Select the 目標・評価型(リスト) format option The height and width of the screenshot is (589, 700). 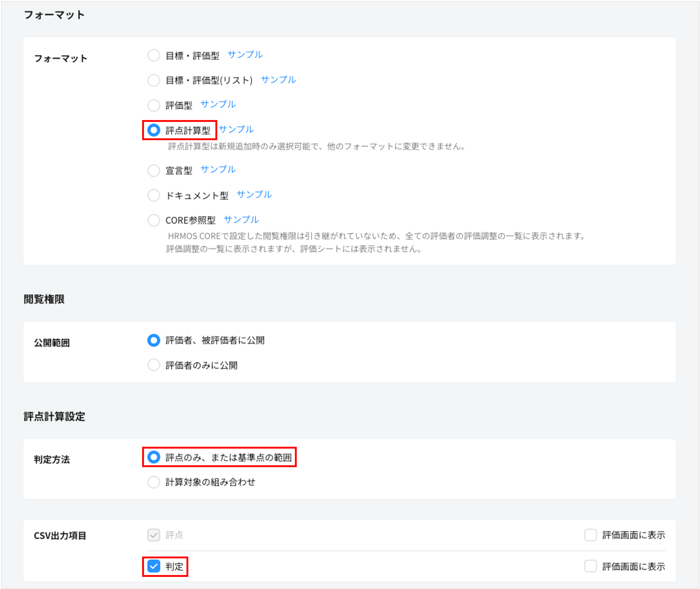(x=154, y=80)
